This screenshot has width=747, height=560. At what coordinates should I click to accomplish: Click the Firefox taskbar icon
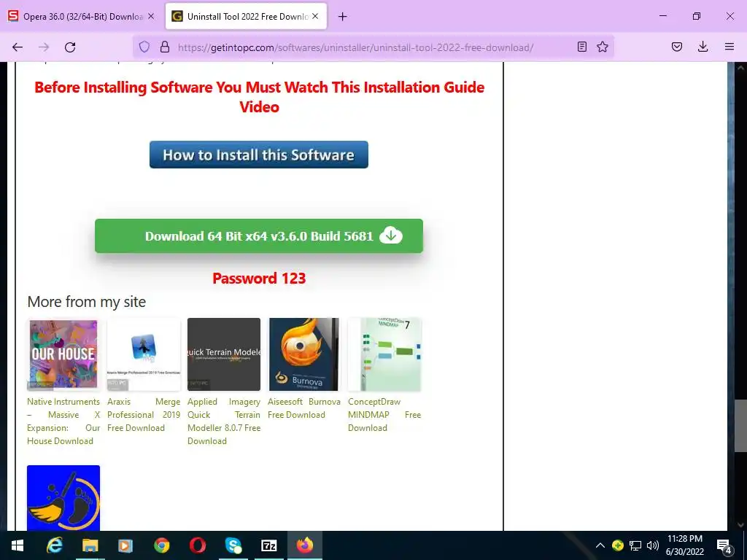[305, 545]
